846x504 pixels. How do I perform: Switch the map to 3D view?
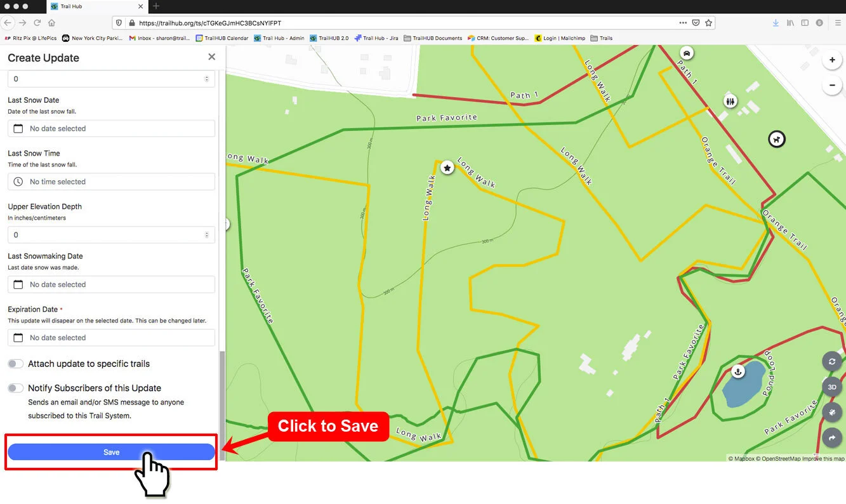coord(832,387)
